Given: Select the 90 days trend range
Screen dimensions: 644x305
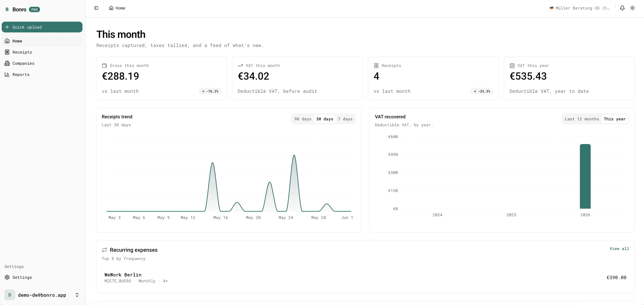Looking at the screenshot, I should (303, 119).
